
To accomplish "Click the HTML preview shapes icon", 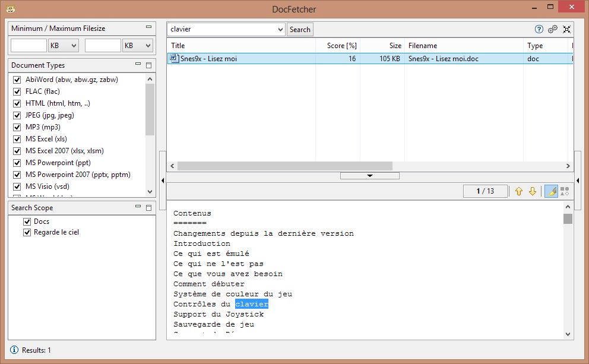I will point(565,191).
